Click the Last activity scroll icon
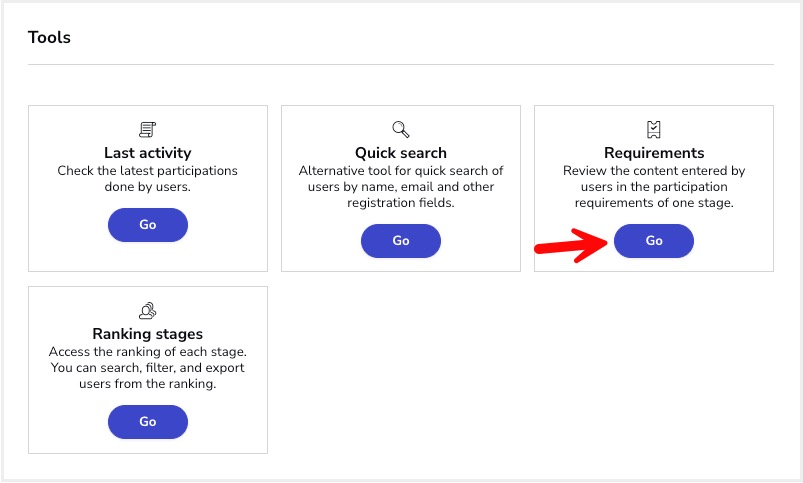This screenshot has height=483, width=803. [147, 130]
